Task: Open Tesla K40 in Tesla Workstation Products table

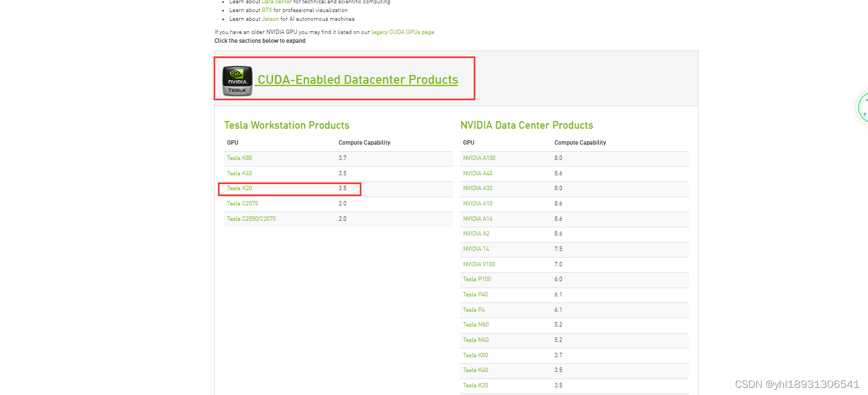Action: tap(239, 173)
